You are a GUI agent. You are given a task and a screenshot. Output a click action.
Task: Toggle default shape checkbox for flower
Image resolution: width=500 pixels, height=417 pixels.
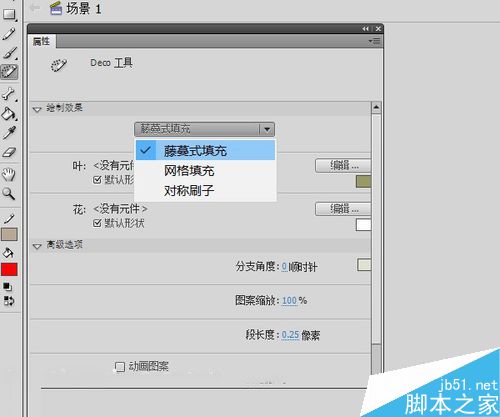[x=97, y=223]
